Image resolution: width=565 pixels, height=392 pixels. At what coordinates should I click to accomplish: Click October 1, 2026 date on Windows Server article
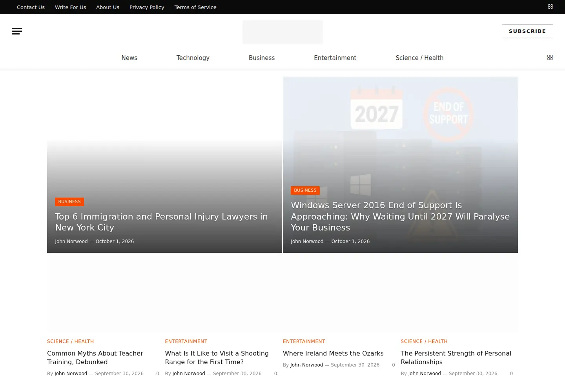pyautogui.click(x=350, y=241)
